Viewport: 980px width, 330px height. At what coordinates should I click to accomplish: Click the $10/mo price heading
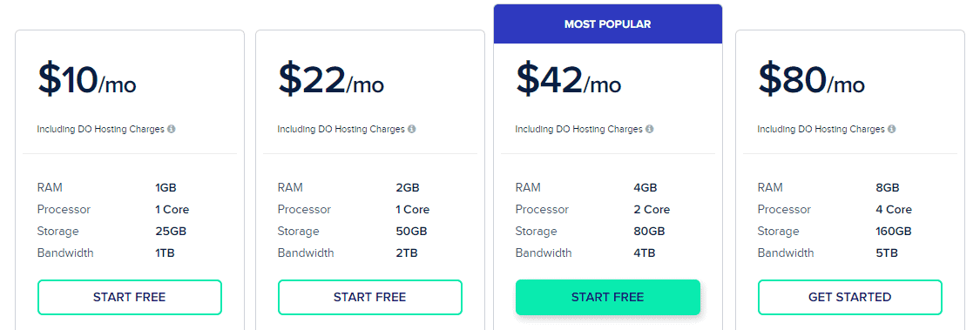pyautogui.click(x=87, y=79)
